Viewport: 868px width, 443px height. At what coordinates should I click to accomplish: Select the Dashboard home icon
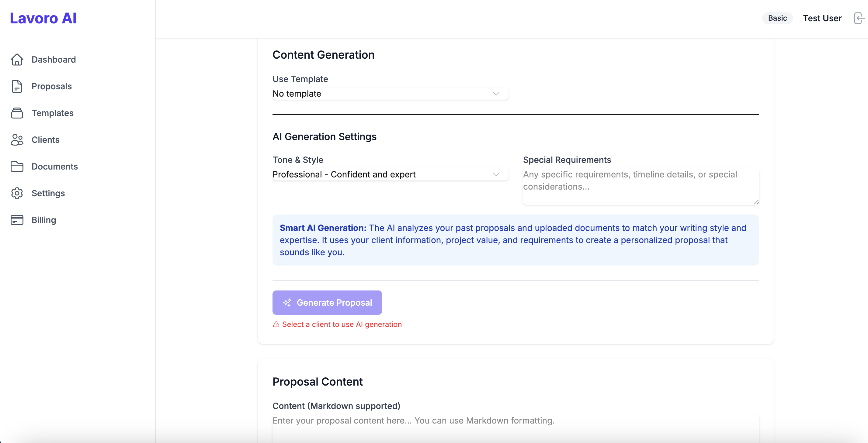[x=17, y=59]
